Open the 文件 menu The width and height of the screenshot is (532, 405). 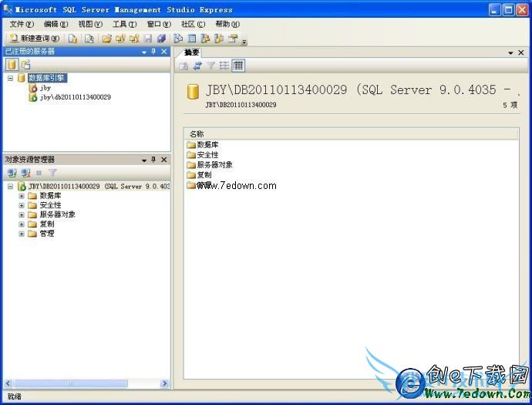click(22, 25)
